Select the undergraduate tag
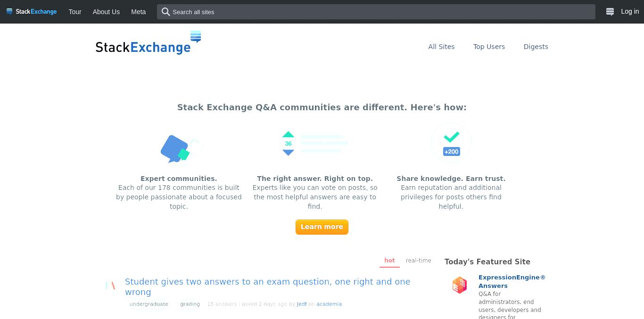The image size is (644, 319). (x=149, y=304)
